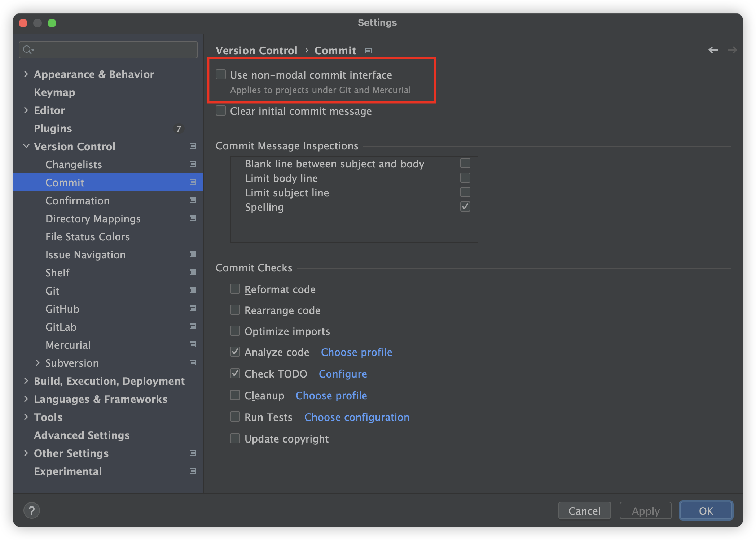Click project-level icon next to Commit breadcrumb

pyautogui.click(x=368, y=51)
